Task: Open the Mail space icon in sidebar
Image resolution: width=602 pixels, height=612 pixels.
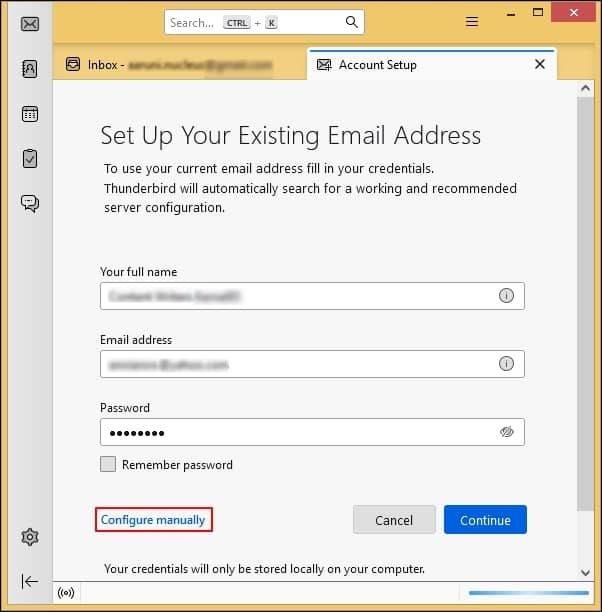Action: [x=30, y=24]
